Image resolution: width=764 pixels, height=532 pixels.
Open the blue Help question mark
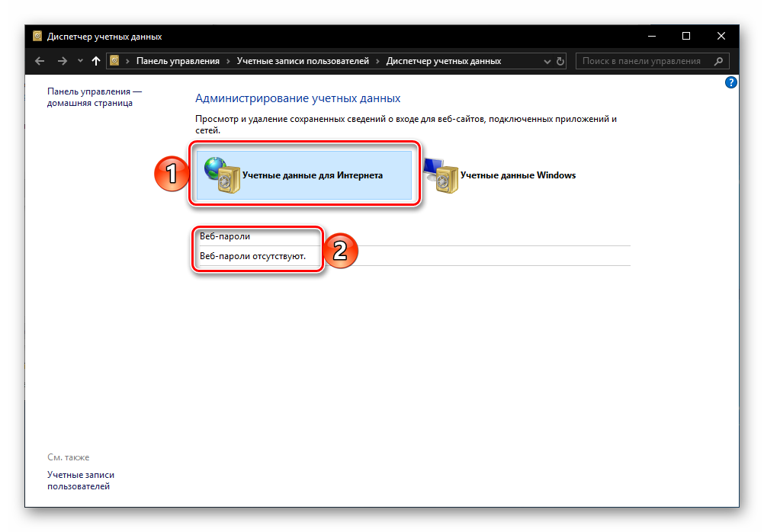coord(731,82)
